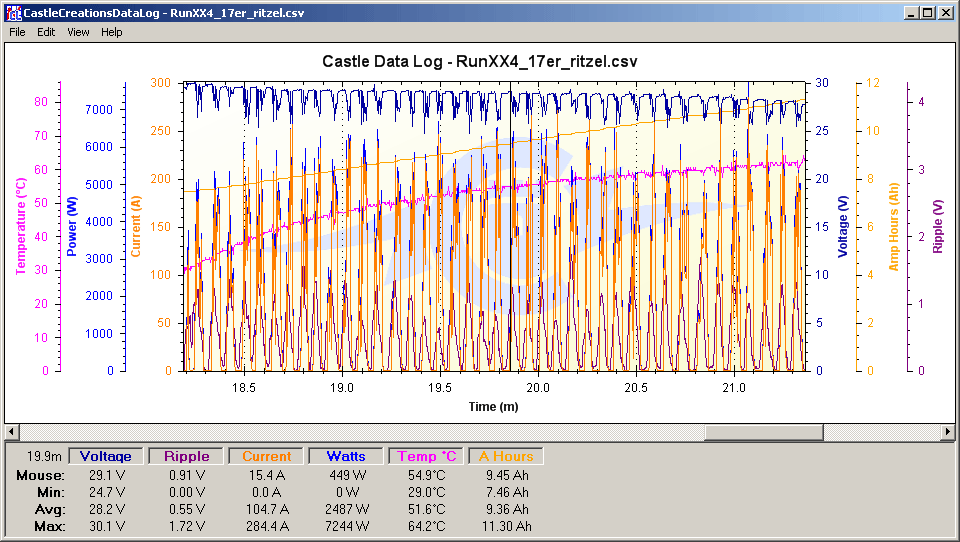Viewport: 960px width, 542px height.
Task: Click the '19.9m' time readout
Action: [x=44, y=456]
